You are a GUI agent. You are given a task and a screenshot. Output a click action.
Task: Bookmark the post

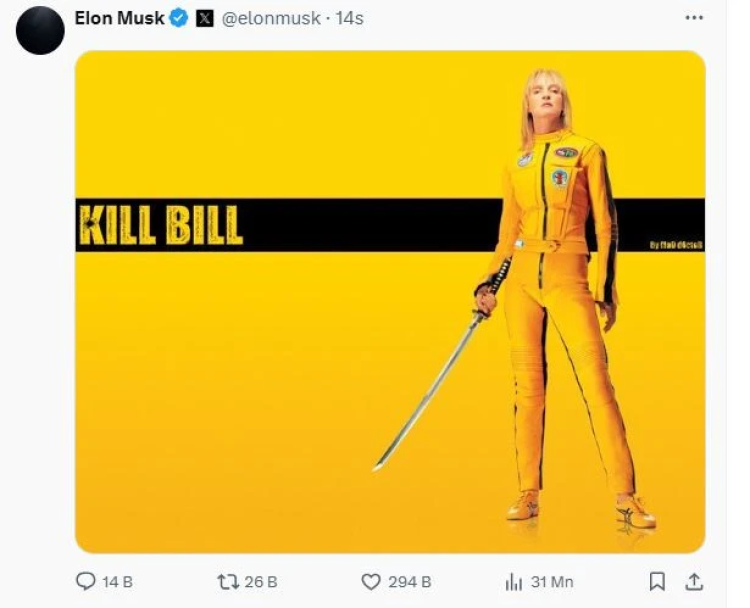(x=657, y=581)
